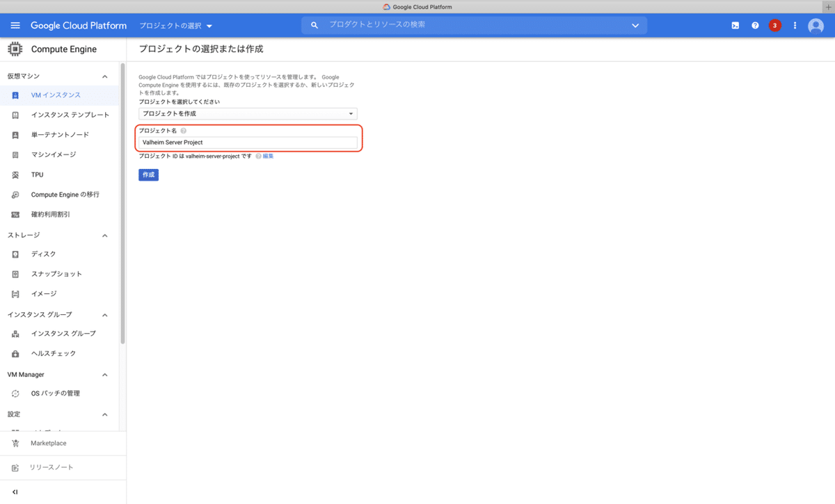Click the instance templates icon
Screen dimensions: 835x504
tap(15, 115)
